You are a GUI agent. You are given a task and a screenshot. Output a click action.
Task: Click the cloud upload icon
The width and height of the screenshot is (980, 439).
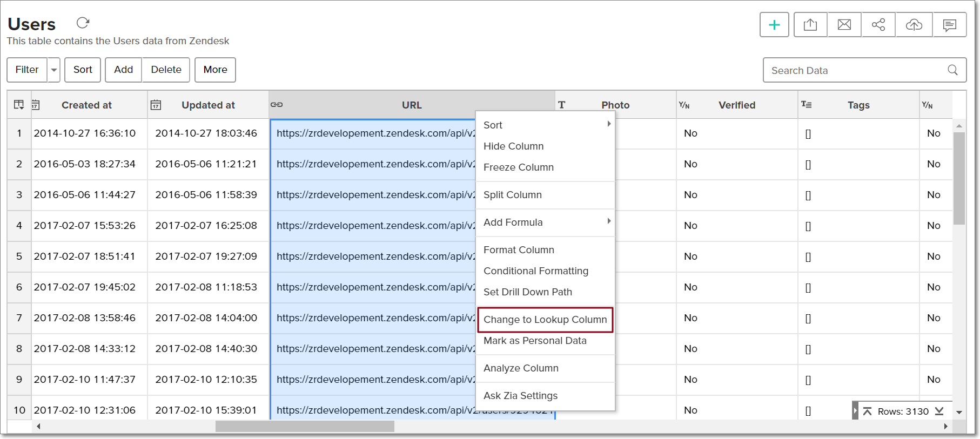coord(914,25)
